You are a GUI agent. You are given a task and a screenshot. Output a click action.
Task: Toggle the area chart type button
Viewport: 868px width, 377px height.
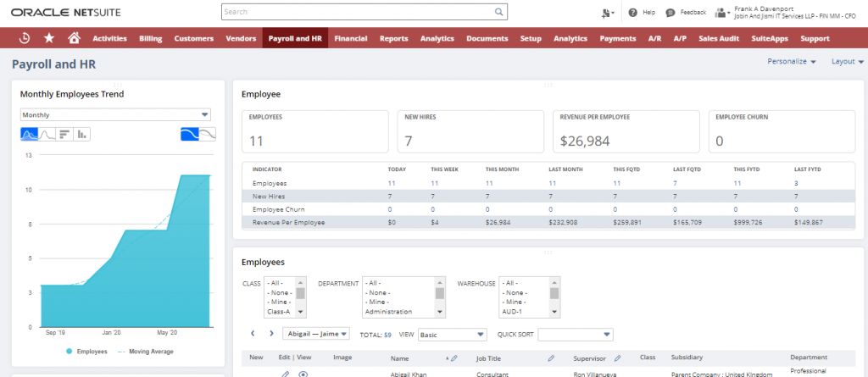click(29, 134)
